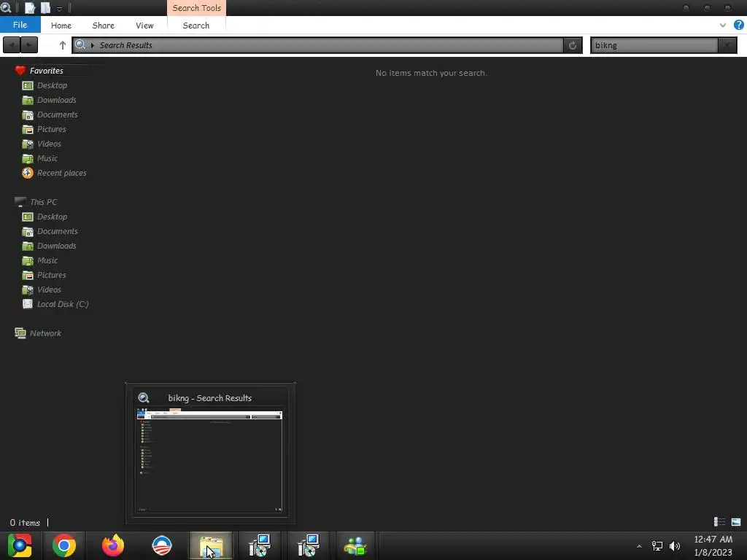747x560 pixels.
Task: Open Pictures under This PC
Action: pyautogui.click(x=52, y=275)
